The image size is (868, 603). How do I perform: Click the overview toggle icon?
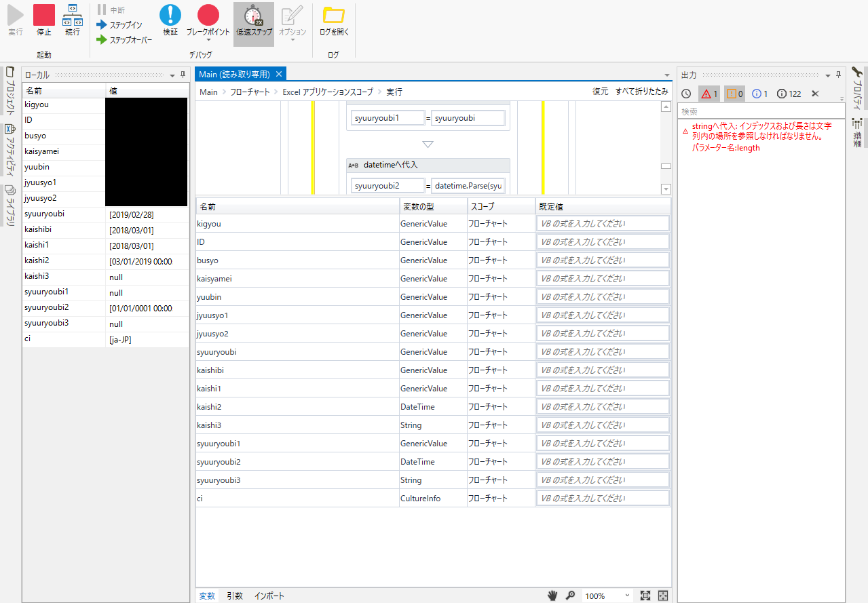click(663, 596)
